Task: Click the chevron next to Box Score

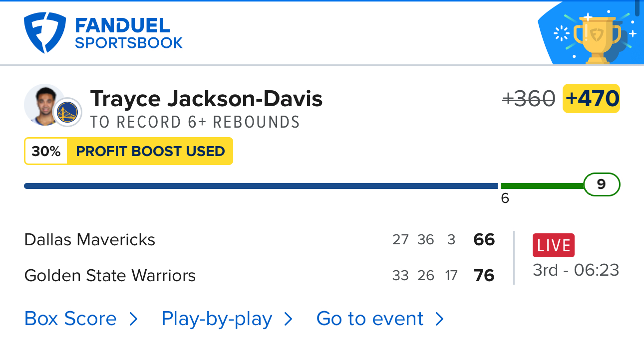Action: [x=133, y=319]
